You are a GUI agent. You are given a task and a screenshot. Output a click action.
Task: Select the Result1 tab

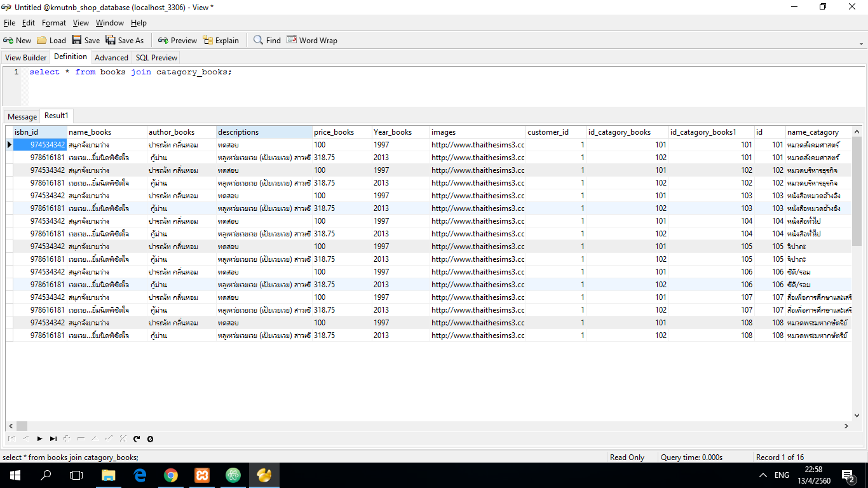click(56, 116)
